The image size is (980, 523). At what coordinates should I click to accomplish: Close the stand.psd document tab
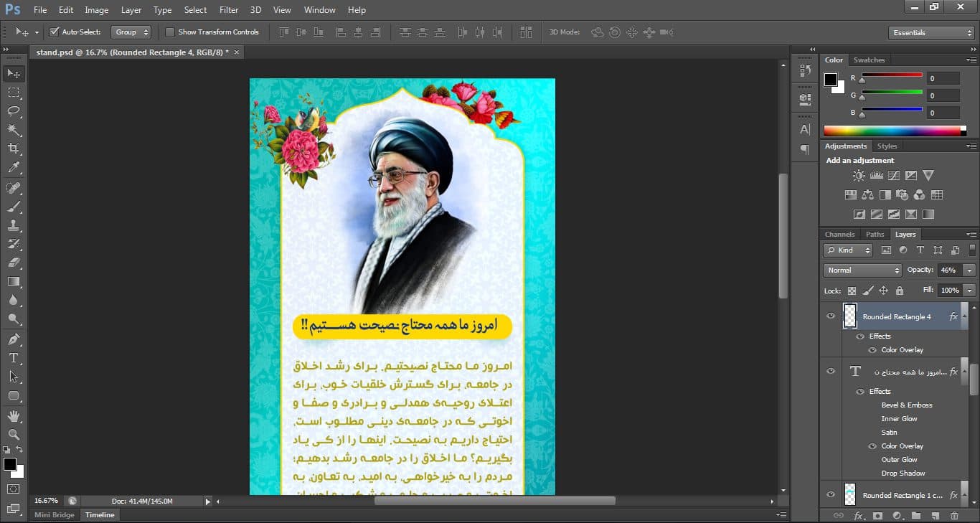tap(237, 52)
